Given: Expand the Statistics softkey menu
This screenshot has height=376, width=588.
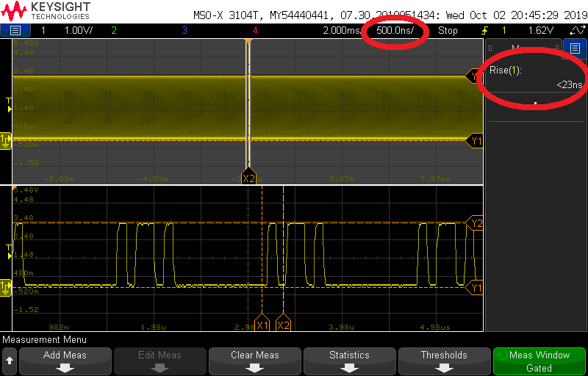Looking at the screenshot, I should point(349,361).
